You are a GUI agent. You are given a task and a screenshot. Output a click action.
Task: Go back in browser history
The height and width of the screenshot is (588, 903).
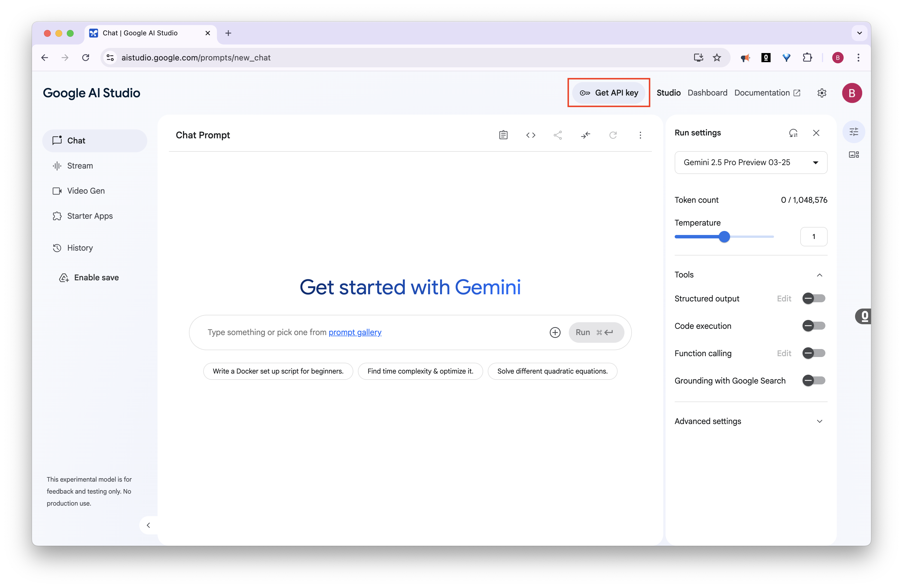pos(45,58)
